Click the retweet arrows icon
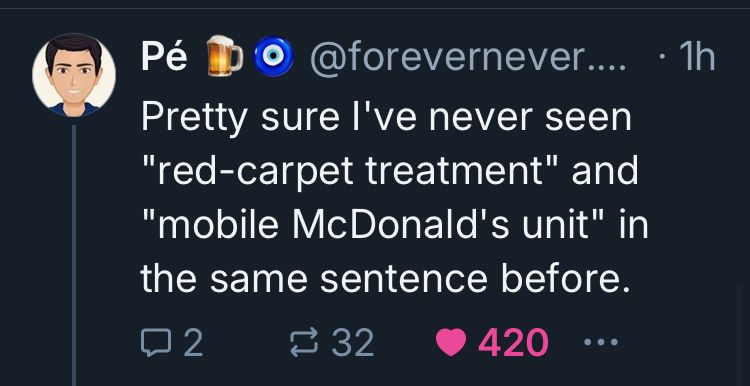750x386 pixels. [x=304, y=342]
